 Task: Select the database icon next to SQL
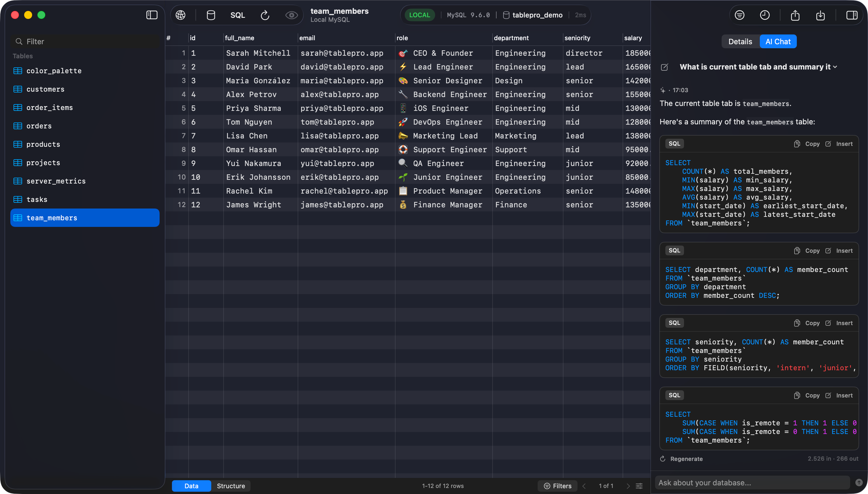point(211,15)
